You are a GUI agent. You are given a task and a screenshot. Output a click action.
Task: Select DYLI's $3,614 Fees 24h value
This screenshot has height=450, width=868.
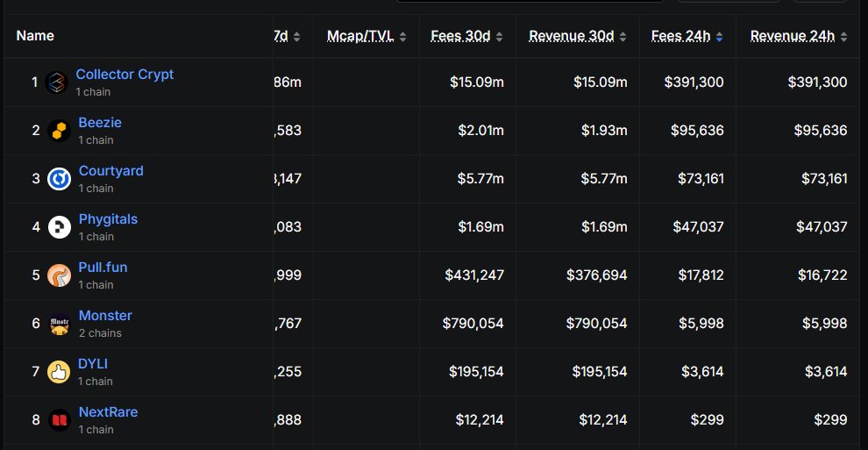[x=702, y=371]
